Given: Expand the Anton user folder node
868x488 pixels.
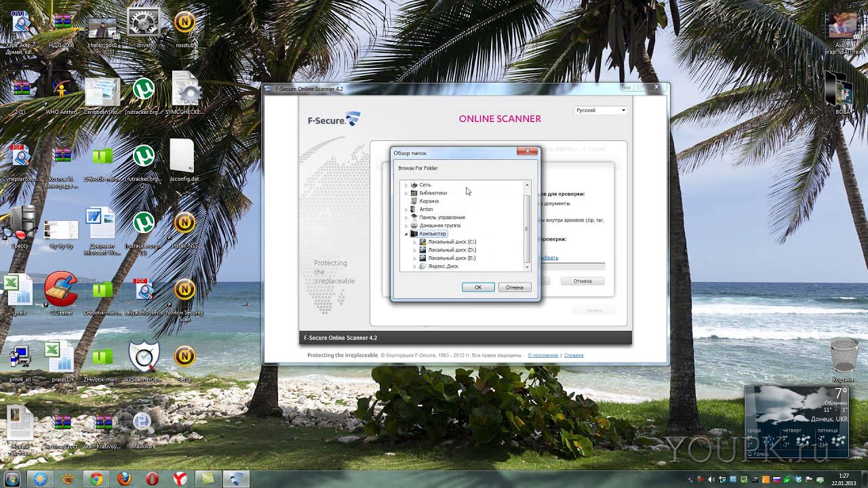Looking at the screenshot, I should 406,209.
